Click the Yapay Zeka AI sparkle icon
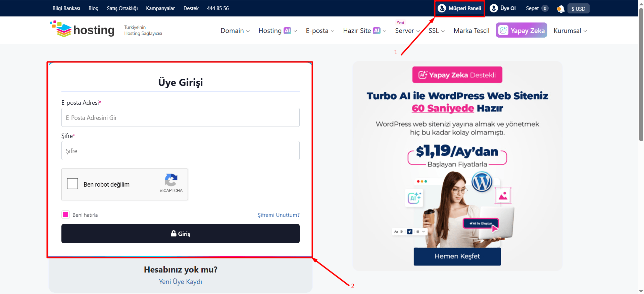The height and width of the screenshot is (294, 644). click(x=504, y=31)
